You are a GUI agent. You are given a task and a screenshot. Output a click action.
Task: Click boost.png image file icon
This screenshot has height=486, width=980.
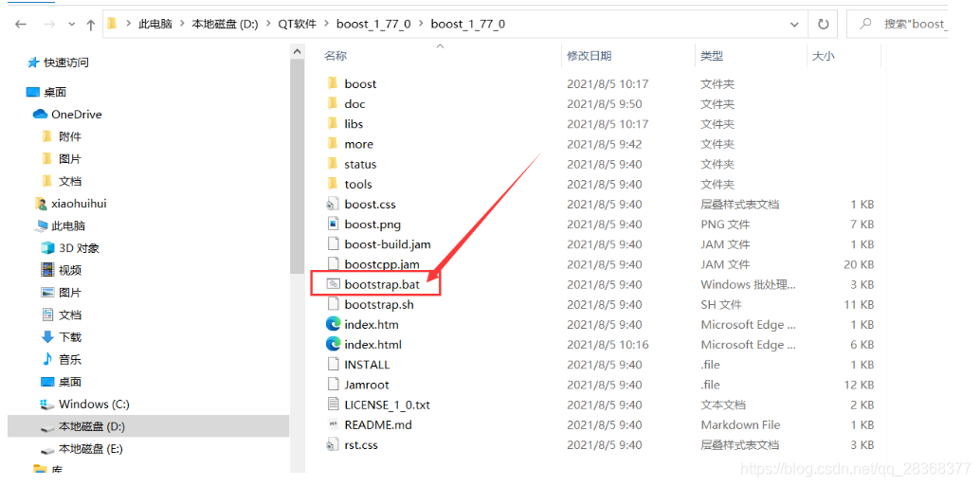pyautogui.click(x=333, y=224)
